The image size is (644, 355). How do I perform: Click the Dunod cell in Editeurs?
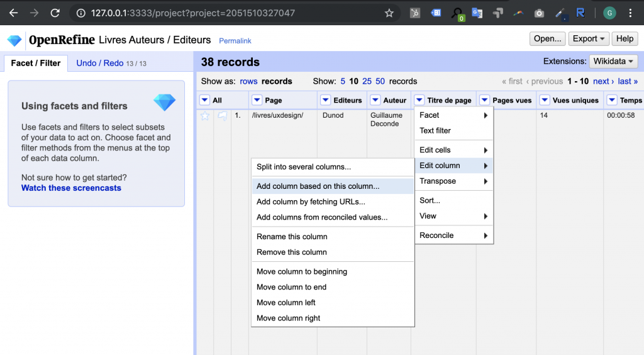click(333, 115)
